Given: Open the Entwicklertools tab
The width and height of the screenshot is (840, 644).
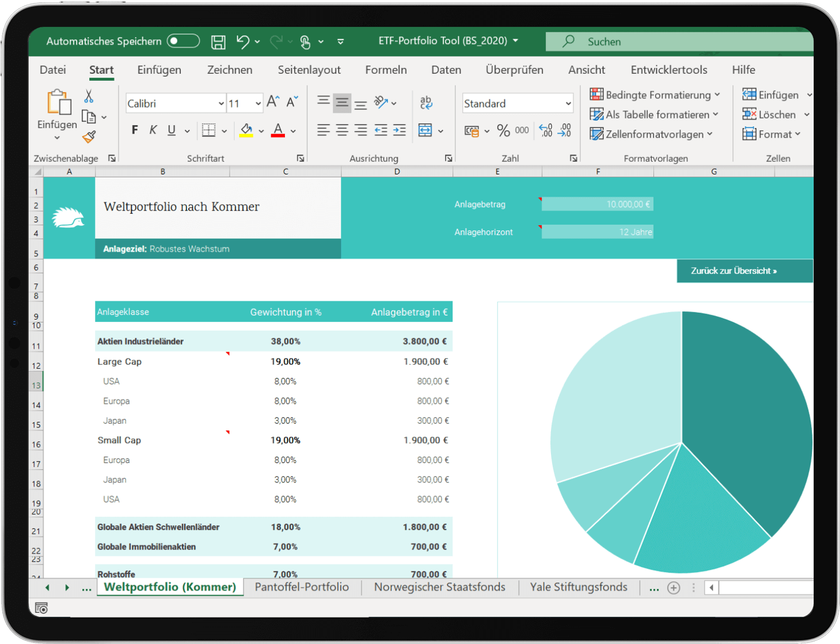Looking at the screenshot, I should pyautogui.click(x=669, y=70).
